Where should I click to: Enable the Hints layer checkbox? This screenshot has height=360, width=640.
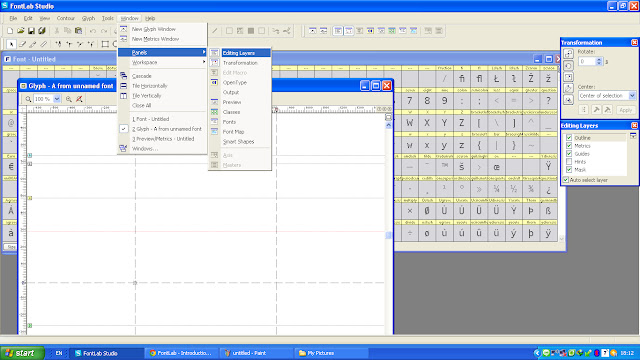569,162
